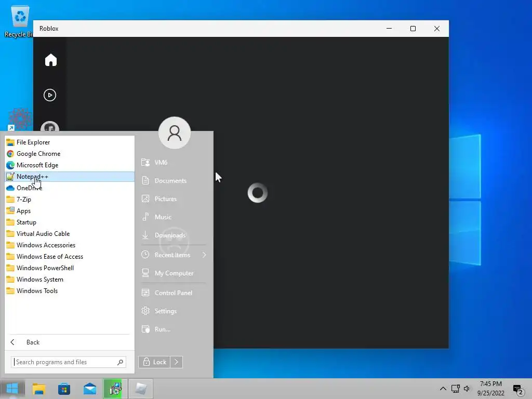This screenshot has height=399, width=532.
Task: Open Downloads from start menu
Action: coord(174,235)
